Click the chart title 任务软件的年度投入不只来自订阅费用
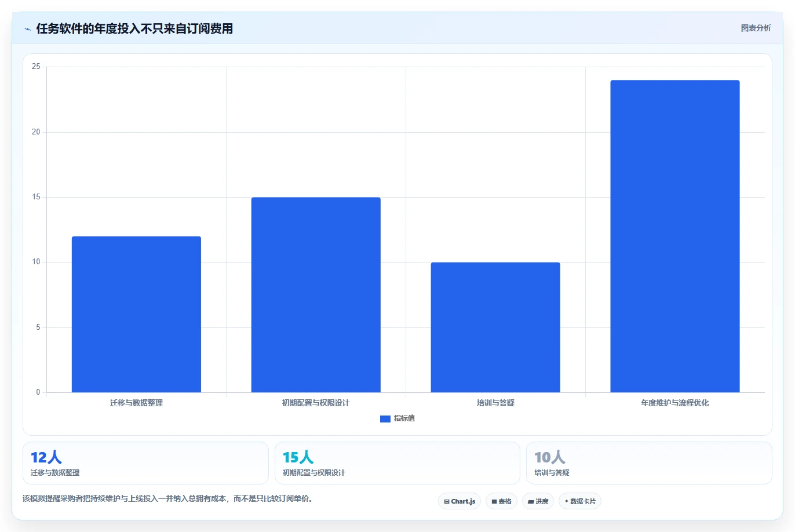Viewport: 795px width, 532px height. click(x=134, y=28)
